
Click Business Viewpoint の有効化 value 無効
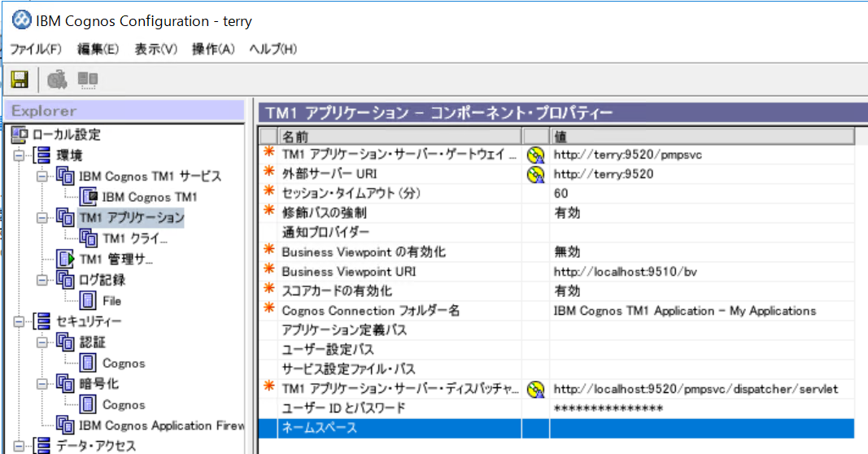(567, 252)
